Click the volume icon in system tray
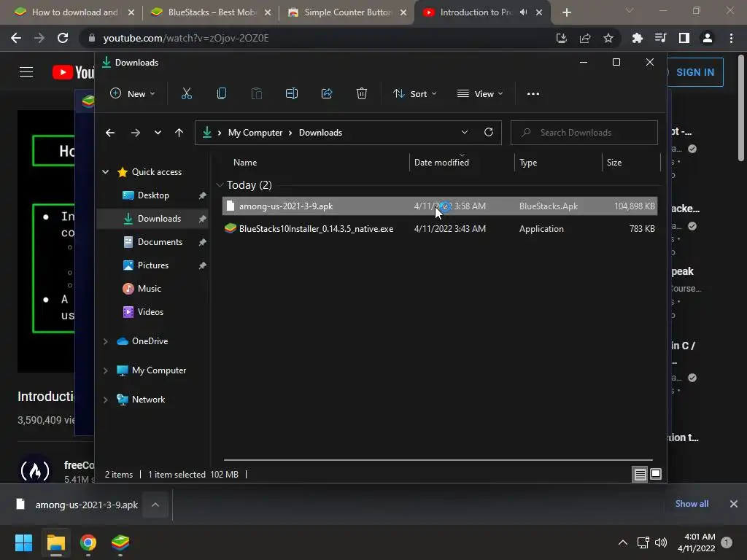 click(661, 542)
